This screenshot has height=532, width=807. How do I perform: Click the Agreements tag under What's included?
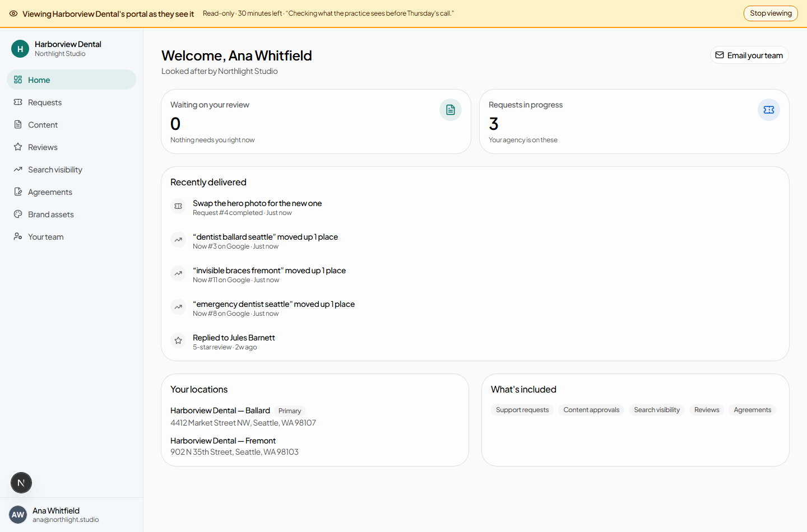[753, 410]
